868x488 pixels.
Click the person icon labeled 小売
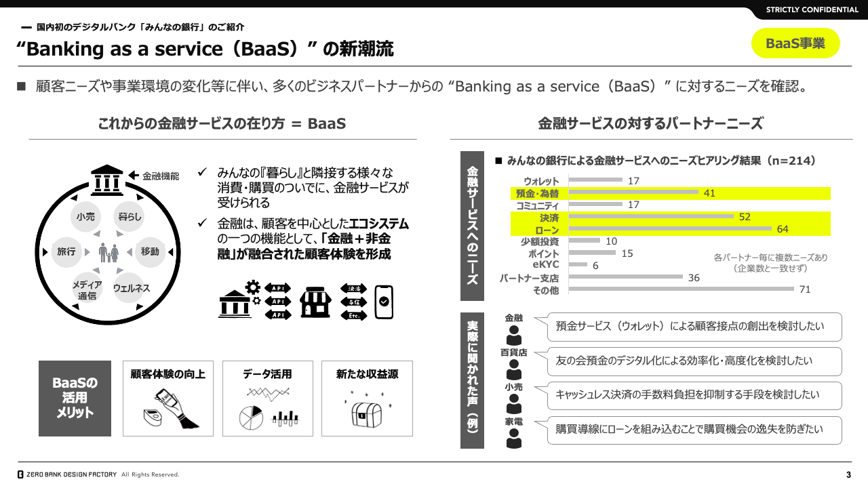click(514, 404)
